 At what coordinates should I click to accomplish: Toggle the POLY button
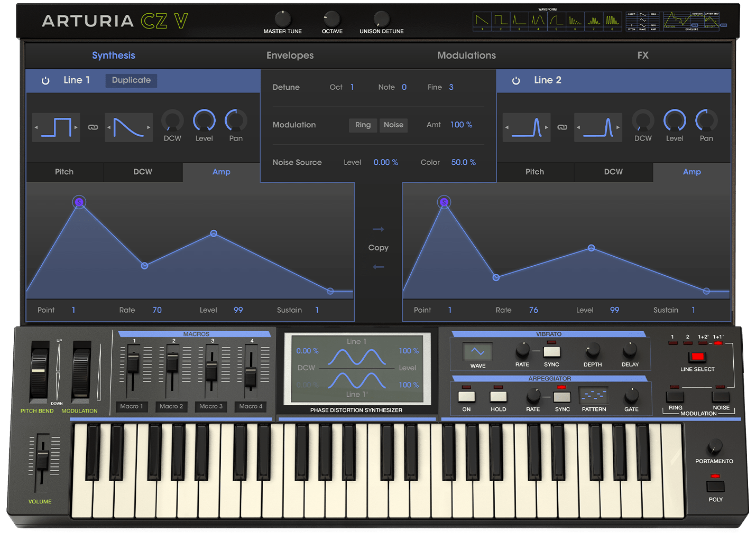(x=715, y=486)
